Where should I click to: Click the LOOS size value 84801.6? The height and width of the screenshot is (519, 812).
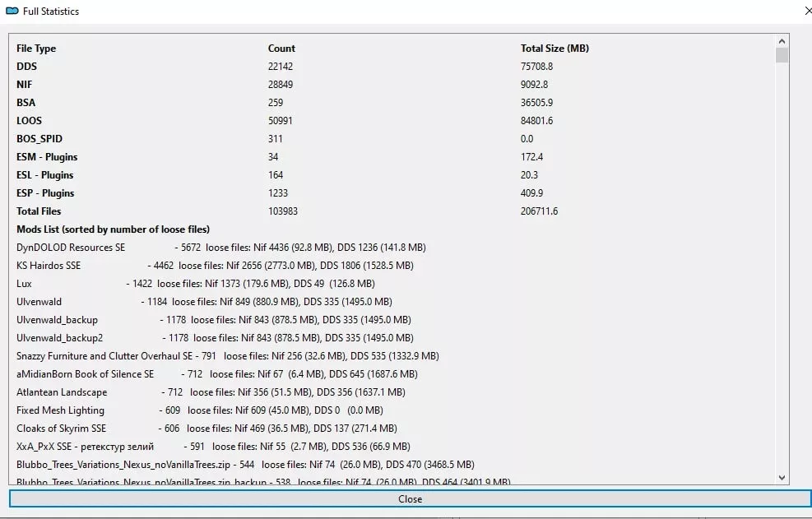coord(536,121)
